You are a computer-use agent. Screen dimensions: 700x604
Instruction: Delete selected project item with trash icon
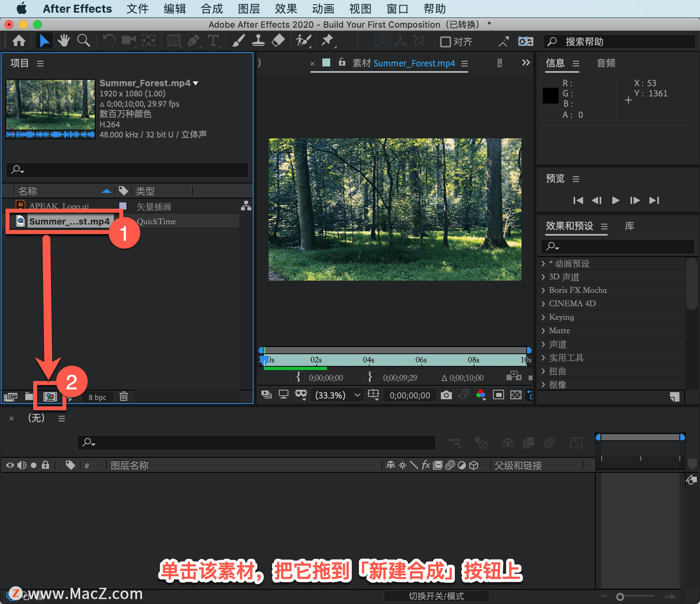click(x=124, y=396)
